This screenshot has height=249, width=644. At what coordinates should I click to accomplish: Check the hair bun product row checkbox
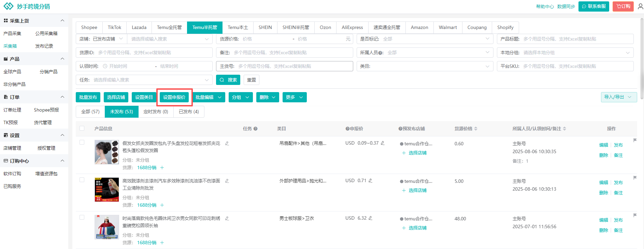click(82, 143)
